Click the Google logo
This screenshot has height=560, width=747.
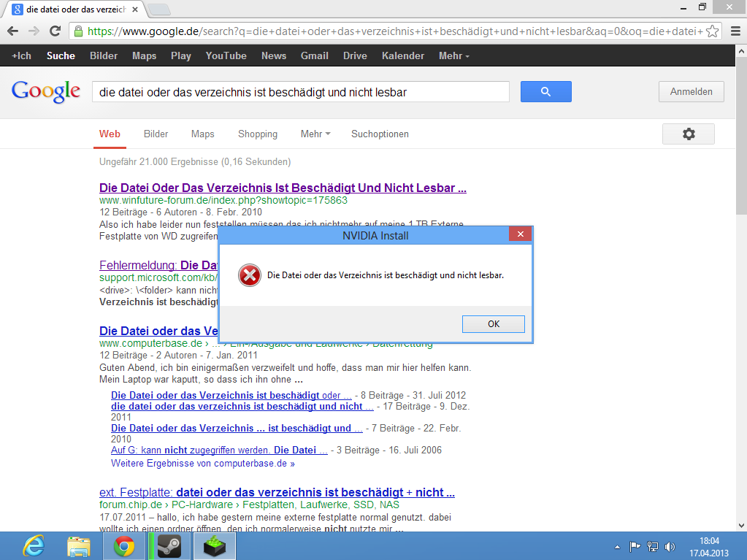pos(46,91)
